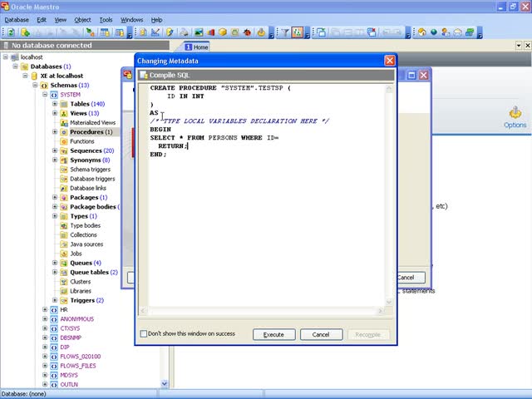
Task: Open the visual query designer ruler icon
Action: pyautogui.click(x=155, y=32)
